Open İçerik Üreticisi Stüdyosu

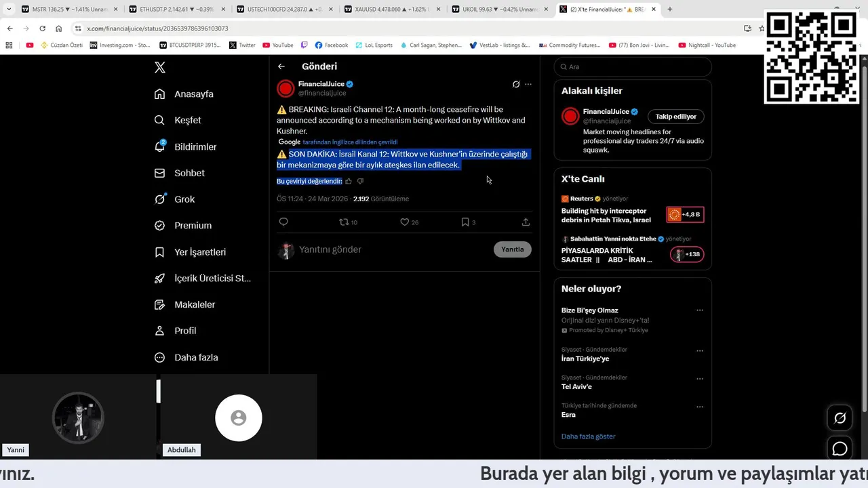[202, 278]
